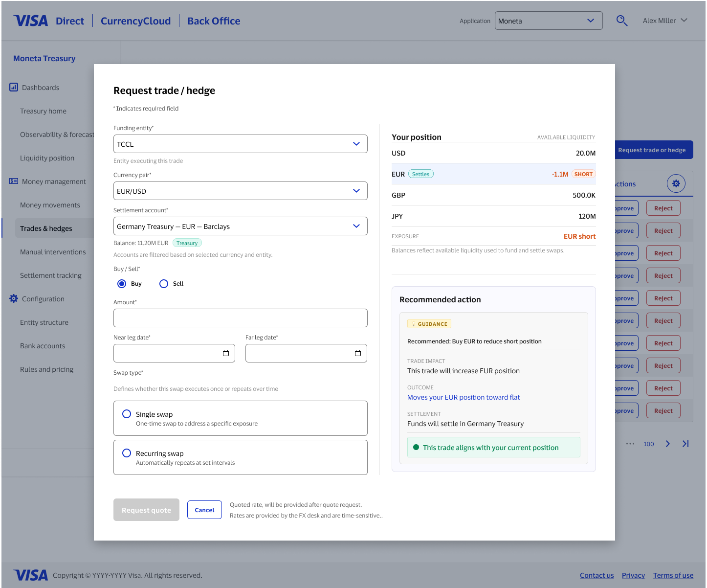The height and width of the screenshot is (588, 707).
Task: Click the table settings gear icon
Action: click(x=676, y=183)
